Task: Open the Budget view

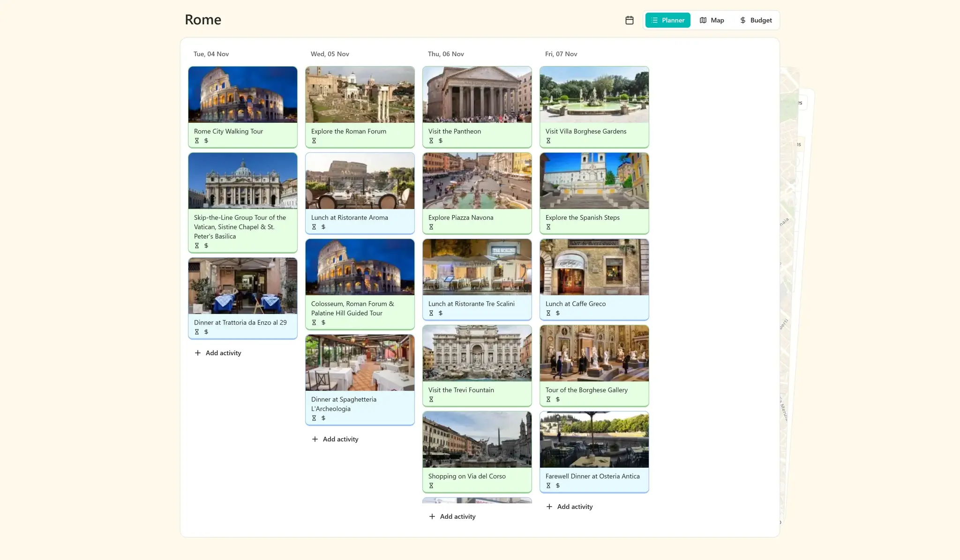Action: click(x=755, y=20)
